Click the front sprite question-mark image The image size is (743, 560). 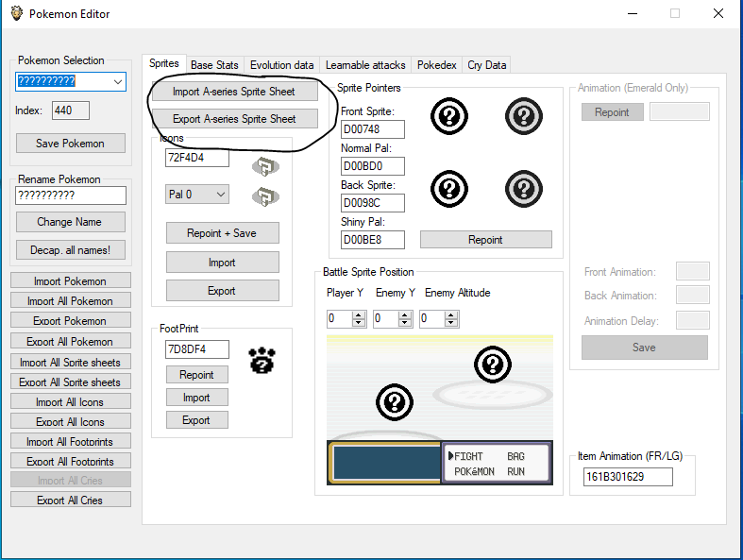pyautogui.click(x=448, y=116)
